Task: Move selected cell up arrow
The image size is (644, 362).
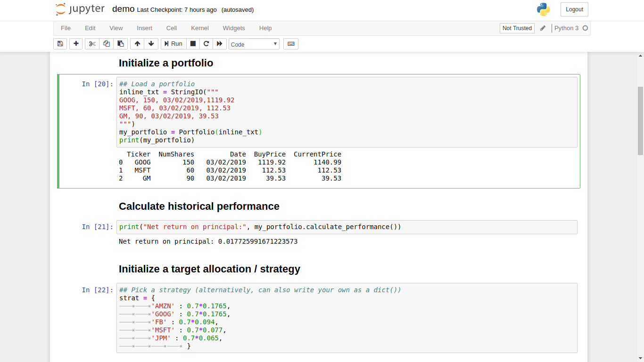Action: point(137,44)
